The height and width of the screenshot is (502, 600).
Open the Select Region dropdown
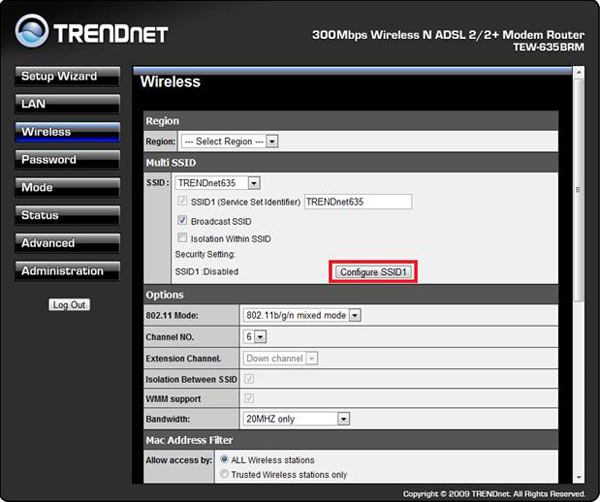230,141
